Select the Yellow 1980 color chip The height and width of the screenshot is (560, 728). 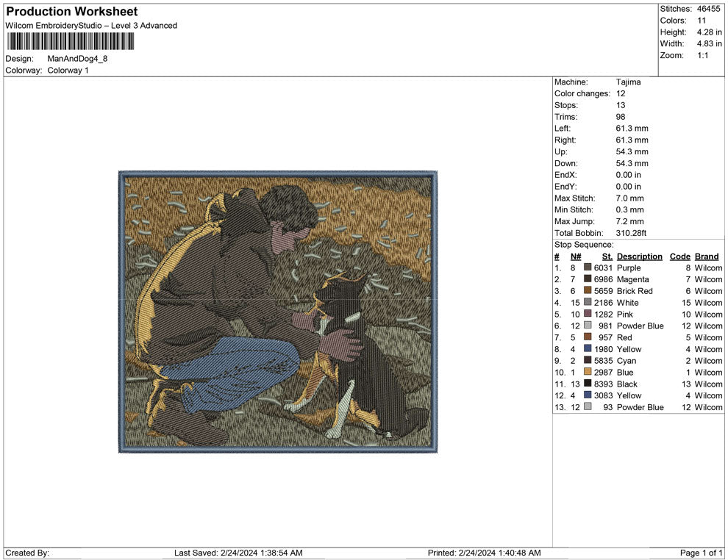click(585, 349)
